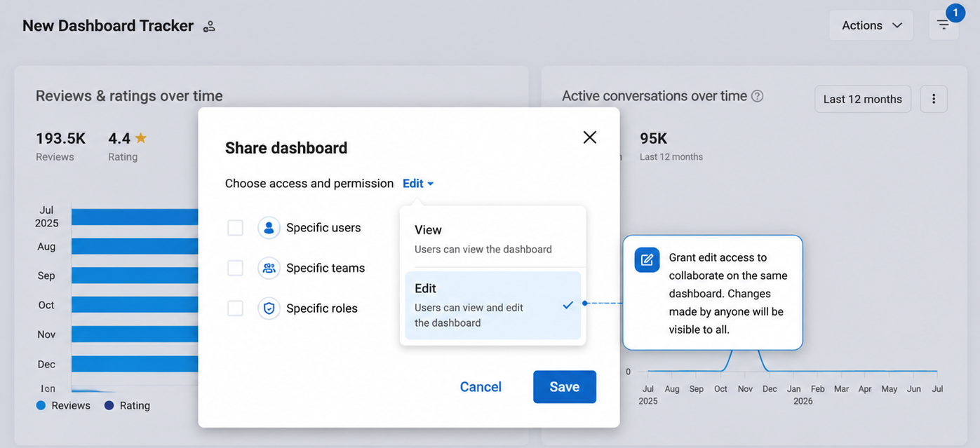
Task: Click the edit pencil icon in tooltip
Action: click(x=647, y=260)
